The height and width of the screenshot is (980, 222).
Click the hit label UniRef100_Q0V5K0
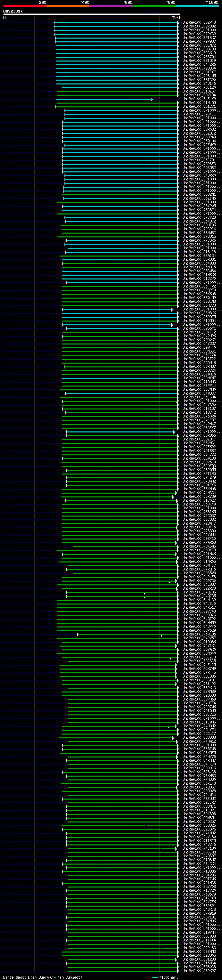(x=199, y=462)
